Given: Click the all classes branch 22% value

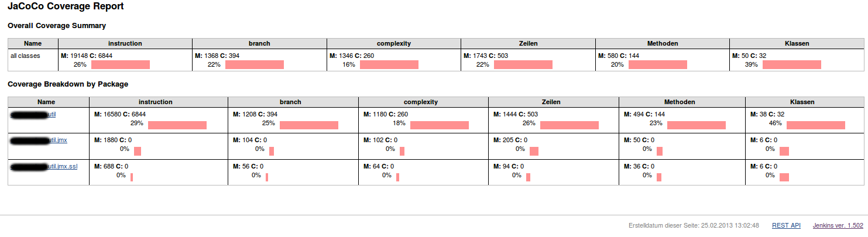Looking at the screenshot, I should 214,64.
